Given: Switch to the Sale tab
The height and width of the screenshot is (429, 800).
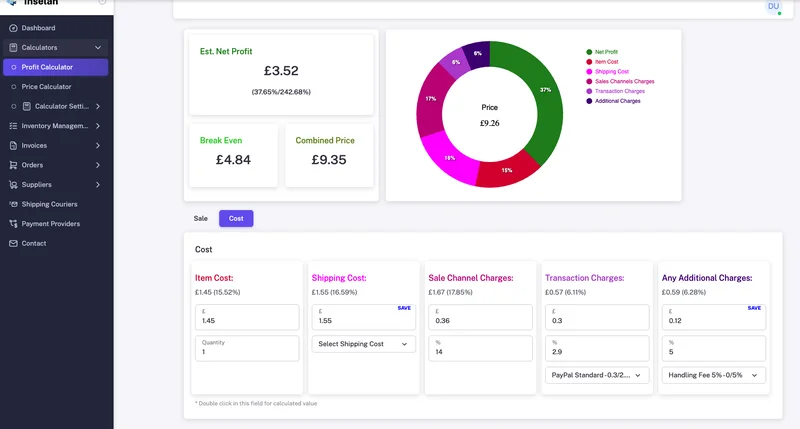Looking at the screenshot, I should point(201,218).
